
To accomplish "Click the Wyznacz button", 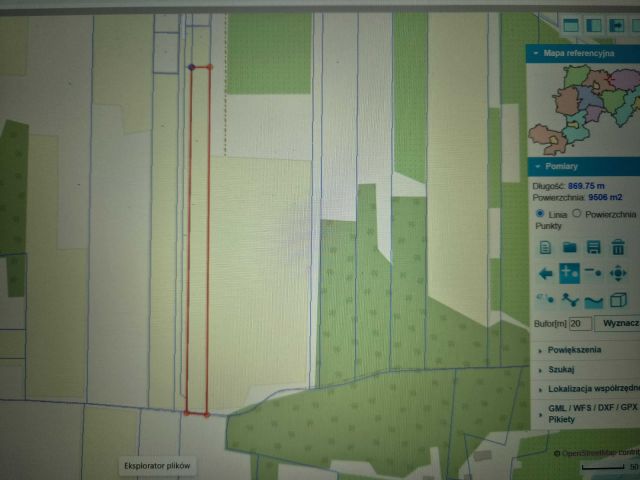I will 620,324.
